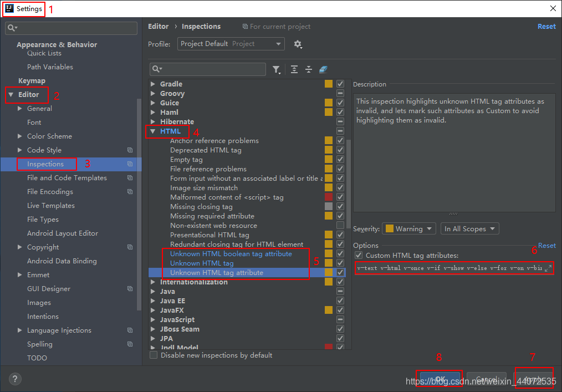The width and height of the screenshot is (562, 392).
Task: Select Android Layout Editor settings
Action: (x=63, y=233)
